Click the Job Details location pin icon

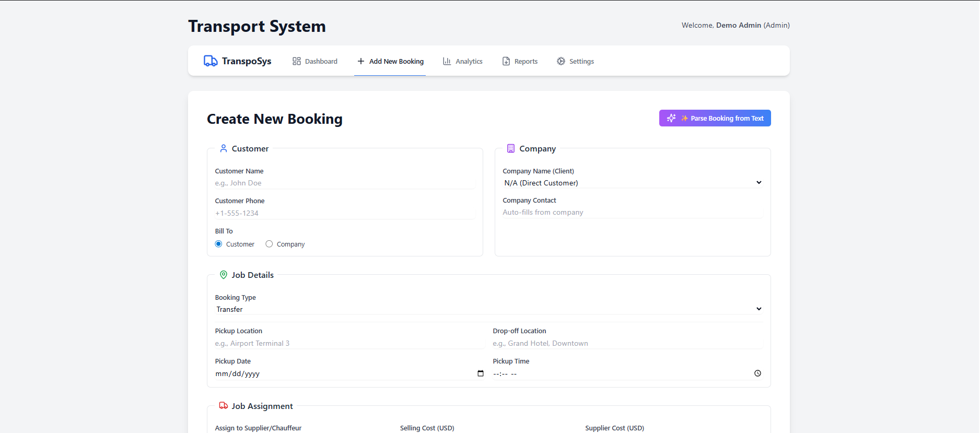[x=224, y=275]
